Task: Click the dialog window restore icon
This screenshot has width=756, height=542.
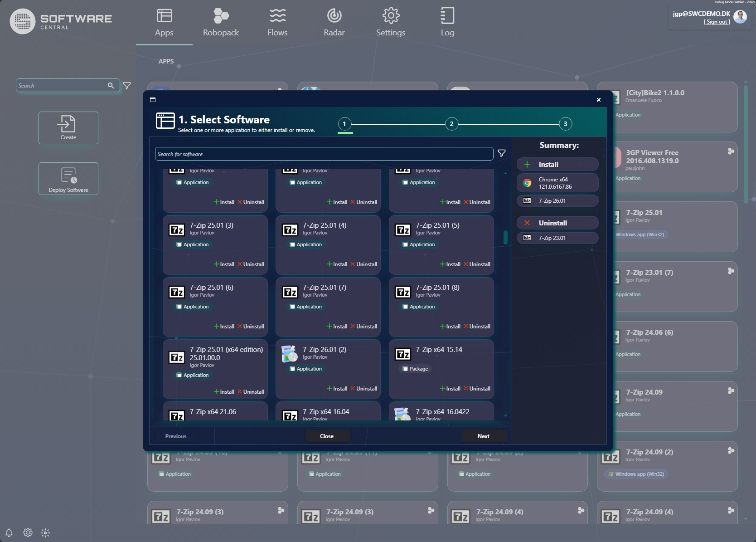Action: tap(153, 100)
